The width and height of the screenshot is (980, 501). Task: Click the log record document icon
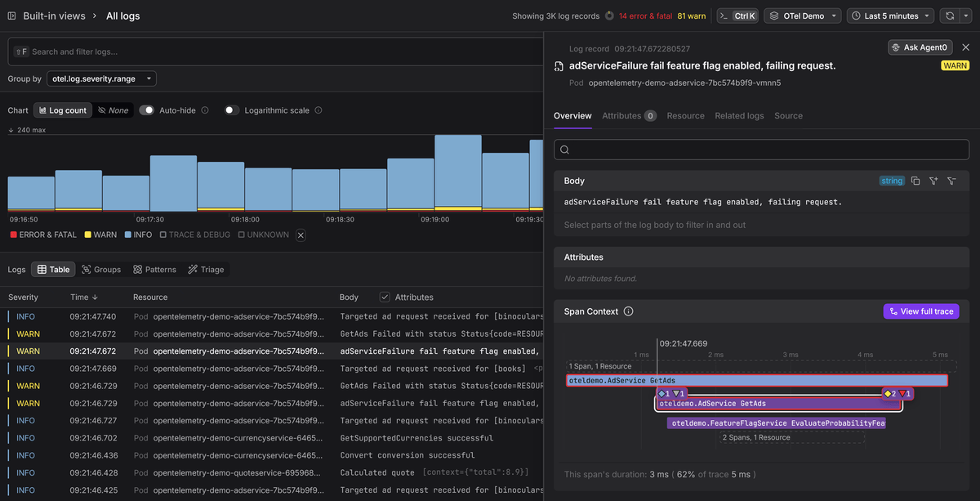(559, 66)
